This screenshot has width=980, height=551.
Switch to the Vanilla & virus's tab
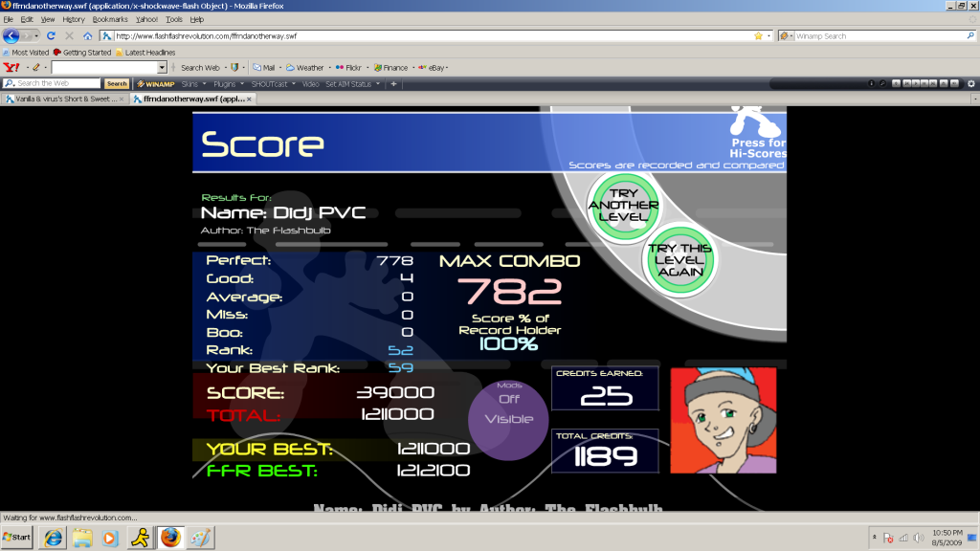point(65,99)
